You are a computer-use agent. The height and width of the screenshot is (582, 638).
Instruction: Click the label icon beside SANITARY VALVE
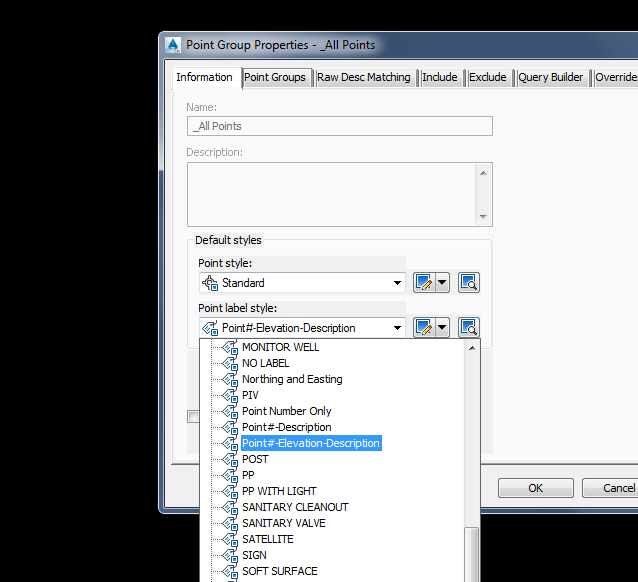(x=230, y=524)
